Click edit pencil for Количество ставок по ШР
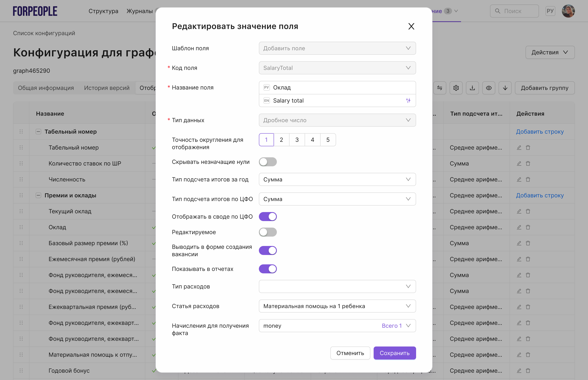Image resolution: width=588 pixels, height=380 pixels. coord(519,163)
